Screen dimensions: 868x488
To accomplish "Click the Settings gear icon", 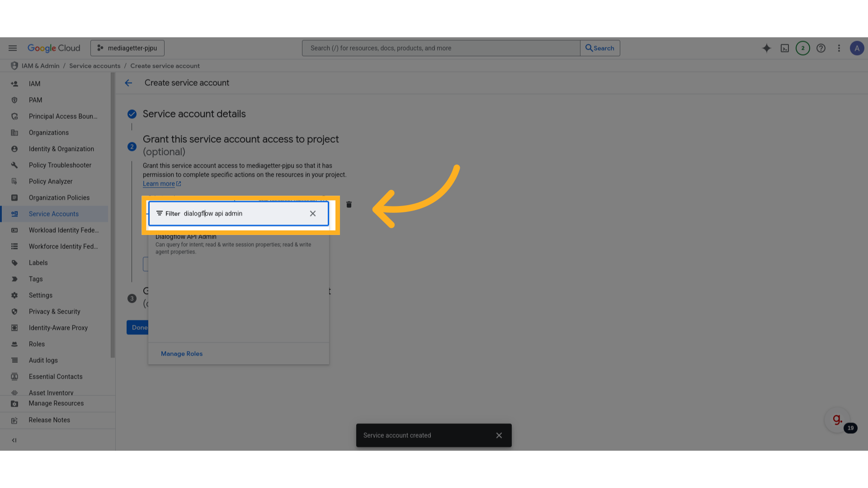I will (x=14, y=295).
